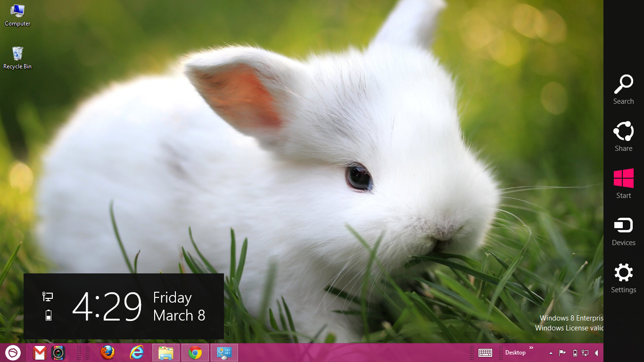Viewport: 644px width, 362px height.
Task: Show hidden notification area icons
Action: (551, 353)
